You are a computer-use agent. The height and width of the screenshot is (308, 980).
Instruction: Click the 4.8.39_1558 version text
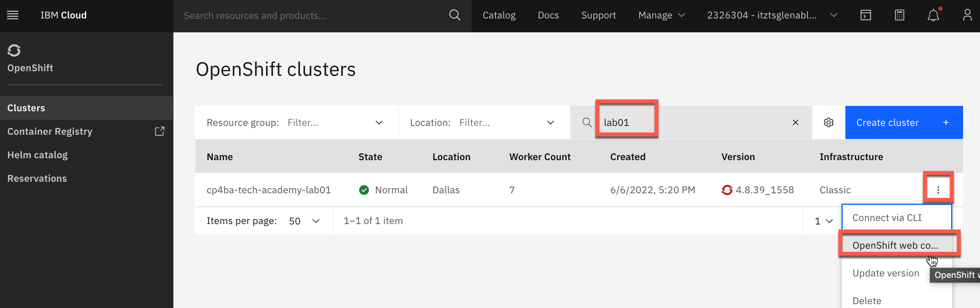click(x=765, y=190)
